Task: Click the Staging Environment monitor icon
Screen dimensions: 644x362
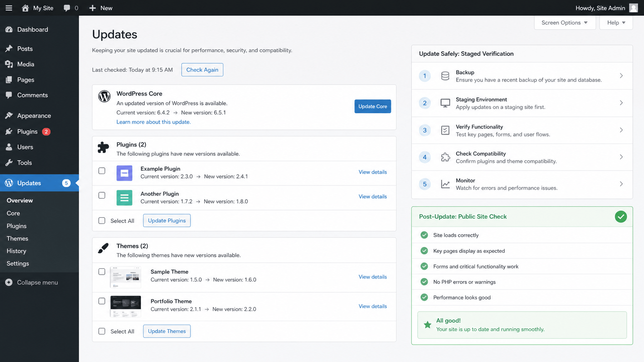Action: pos(445,103)
